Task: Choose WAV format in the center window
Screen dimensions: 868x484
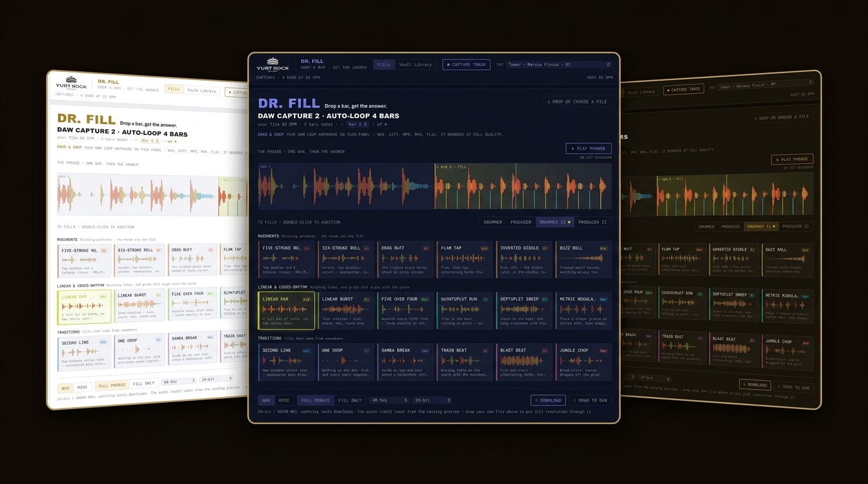Action: click(x=266, y=400)
